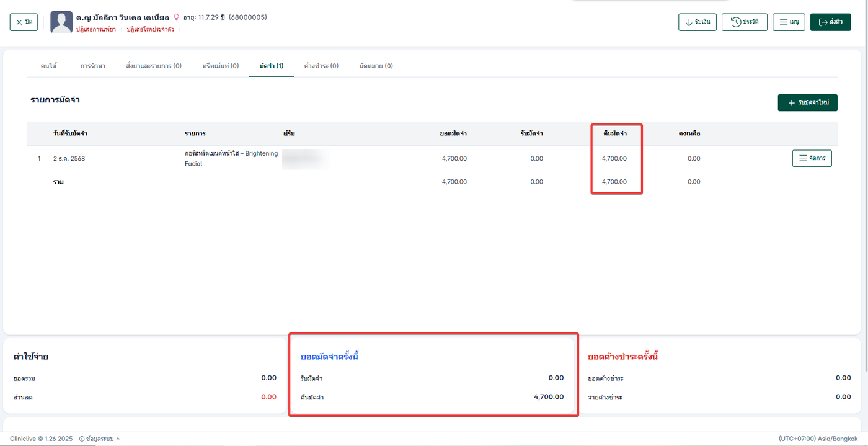Click the exit-arrow icon on ส่งคิว
This screenshot has width=868, height=446.
[823, 22]
